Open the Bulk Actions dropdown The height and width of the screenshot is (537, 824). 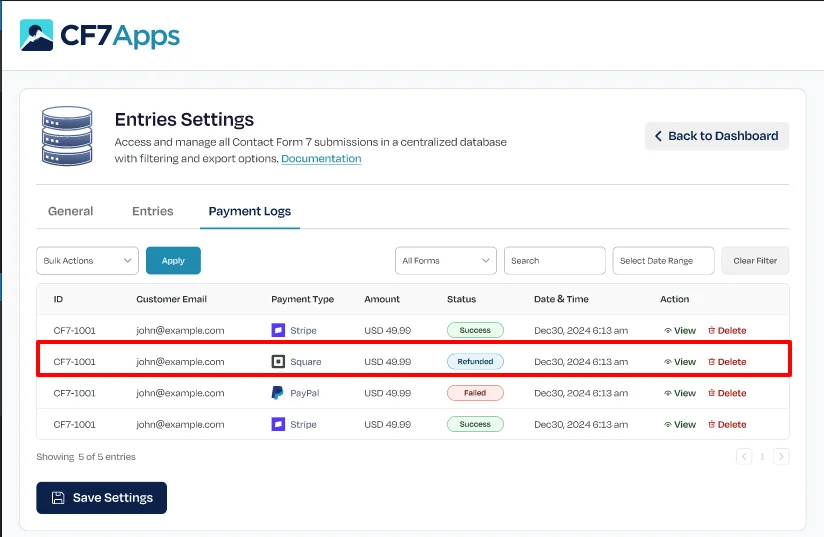(x=87, y=261)
